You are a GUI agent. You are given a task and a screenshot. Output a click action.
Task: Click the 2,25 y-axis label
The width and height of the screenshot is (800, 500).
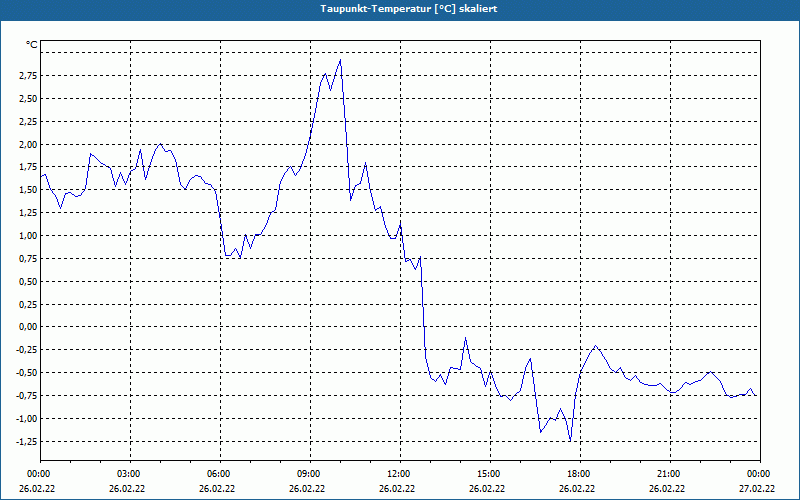pyautogui.click(x=28, y=121)
